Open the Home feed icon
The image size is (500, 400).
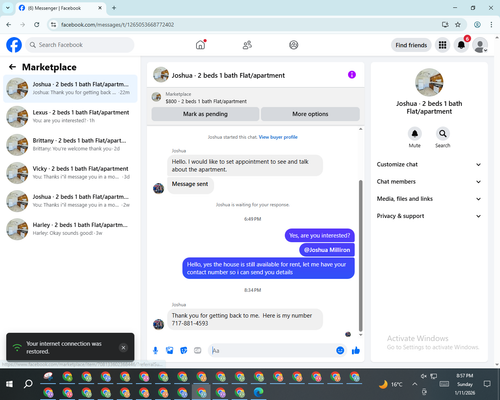[200, 45]
